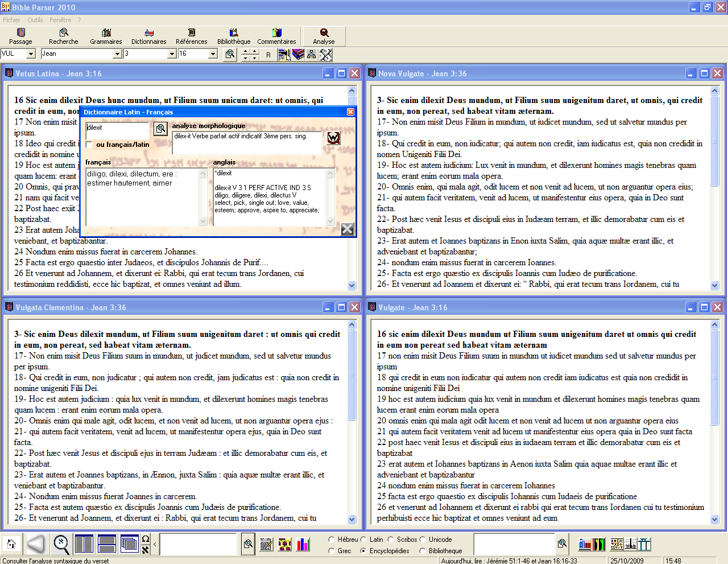The image size is (728, 564).
Task: Open the Fichier menu
Action: coord(11,20)
